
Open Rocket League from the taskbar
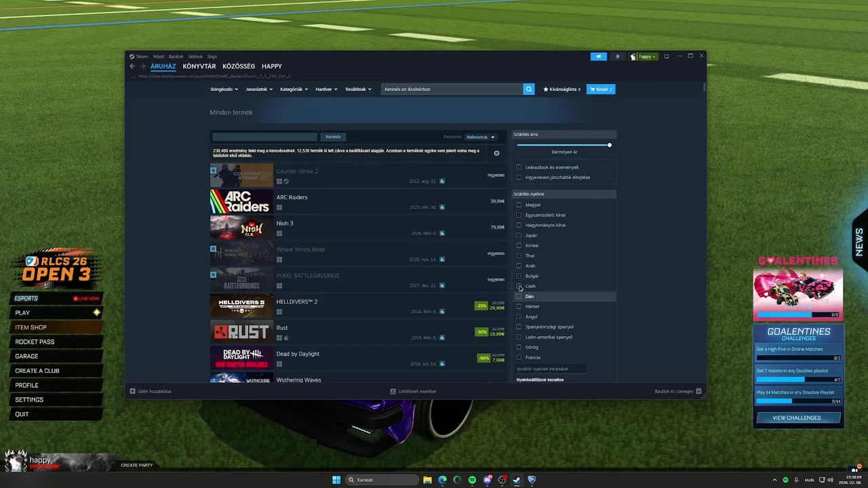tap(532, 480)
